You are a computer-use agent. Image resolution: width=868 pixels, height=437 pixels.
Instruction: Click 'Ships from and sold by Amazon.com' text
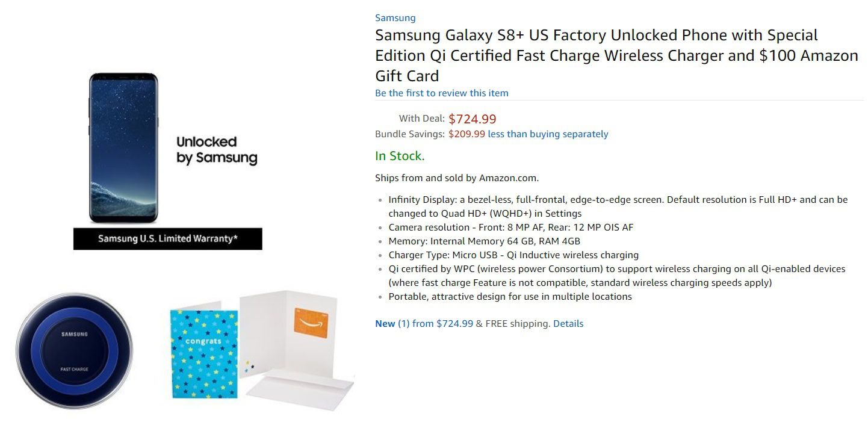click(456, 178)
